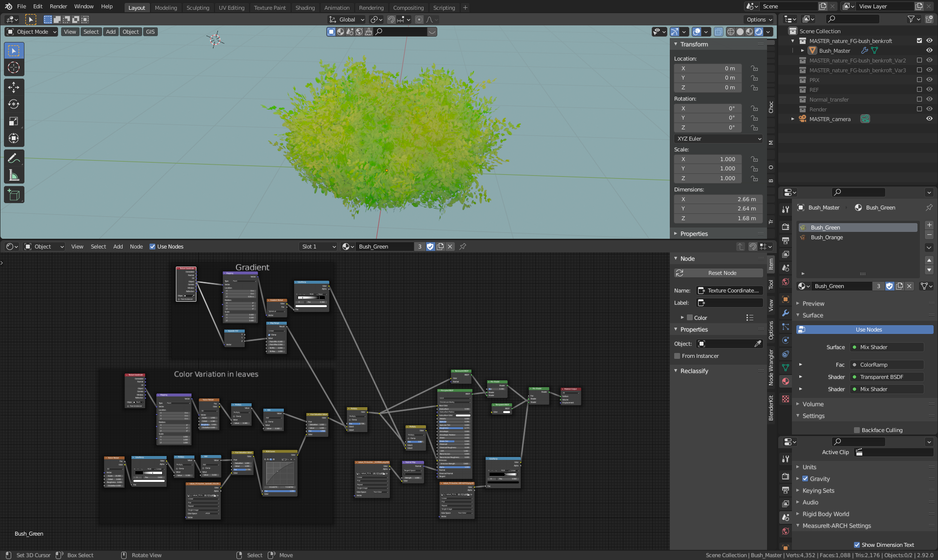Switch to the Shading workspace tab
Viewport: 938px width, 560px height.
point(305,8)
